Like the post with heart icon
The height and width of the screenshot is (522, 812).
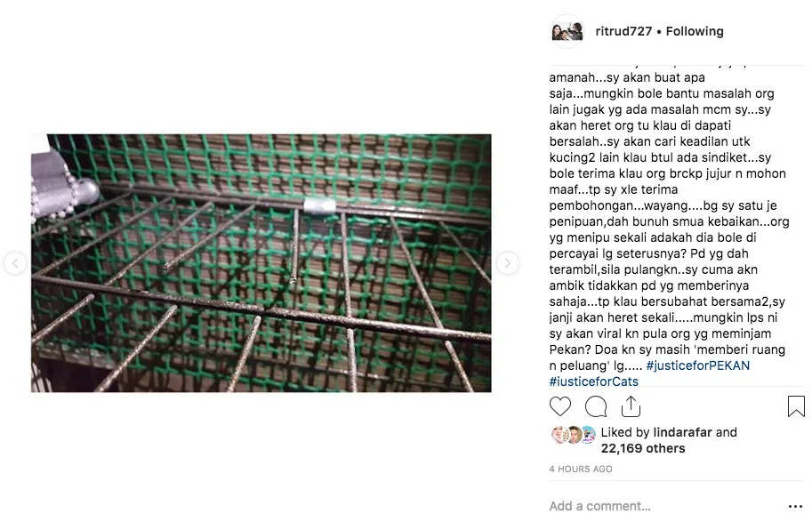tap(559, 406)
